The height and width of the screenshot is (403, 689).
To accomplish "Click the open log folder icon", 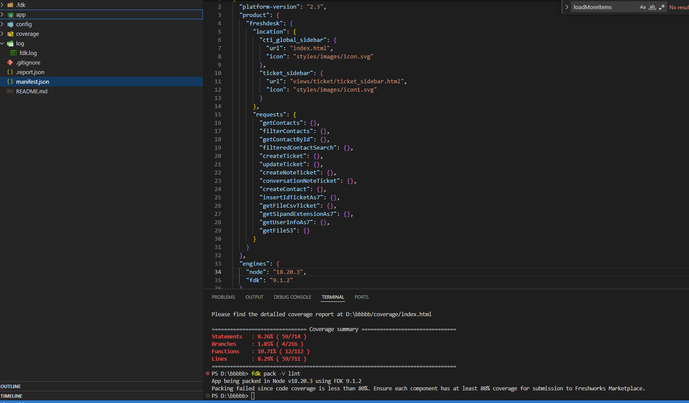I will 10,44.
